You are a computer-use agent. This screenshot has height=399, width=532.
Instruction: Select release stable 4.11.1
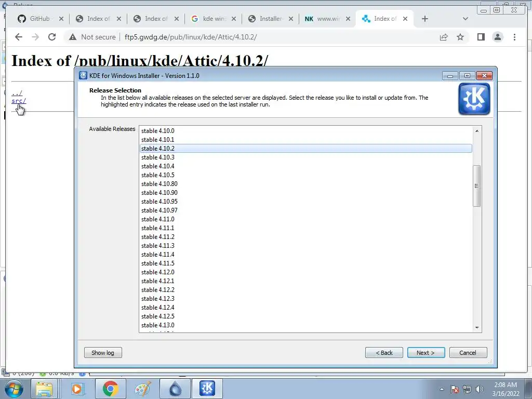click(305, 228)
